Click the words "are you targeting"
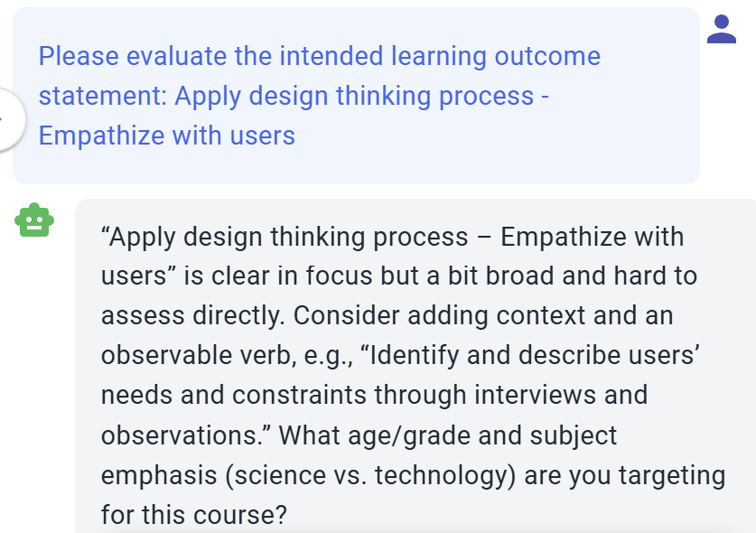Image resolution: width=756 pixels, height=533 pixels. pos(625,475)
